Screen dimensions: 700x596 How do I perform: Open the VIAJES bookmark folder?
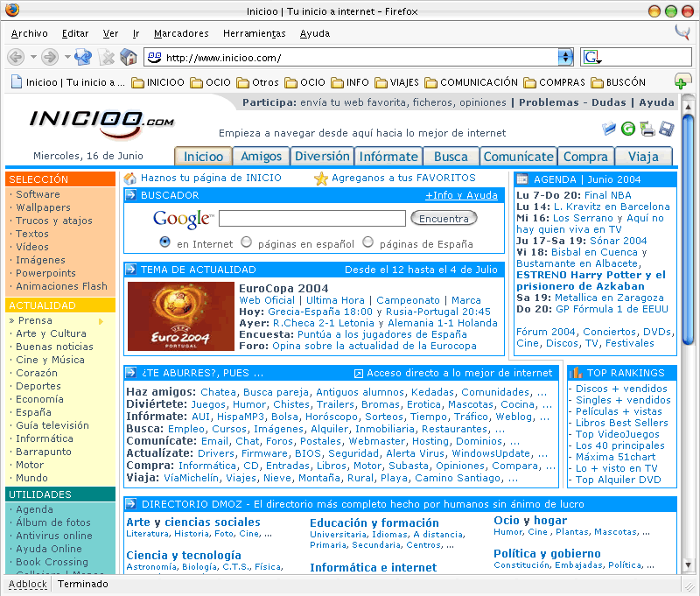coord(397,82)
